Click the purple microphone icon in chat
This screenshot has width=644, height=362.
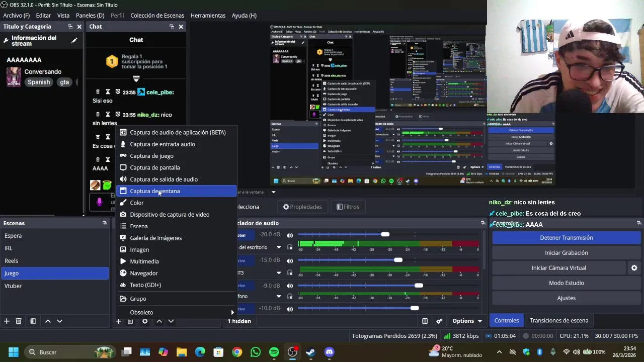pos(99,202)
